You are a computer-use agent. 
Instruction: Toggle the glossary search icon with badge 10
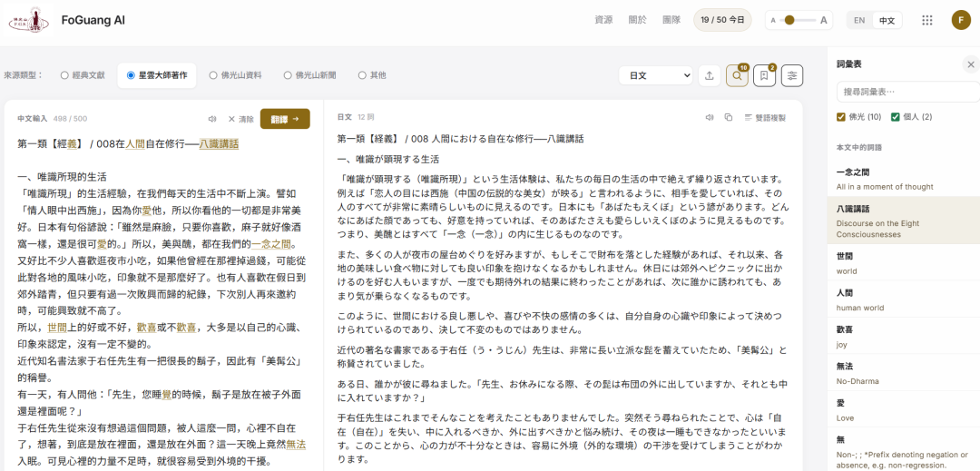click(x=737, y=75)
